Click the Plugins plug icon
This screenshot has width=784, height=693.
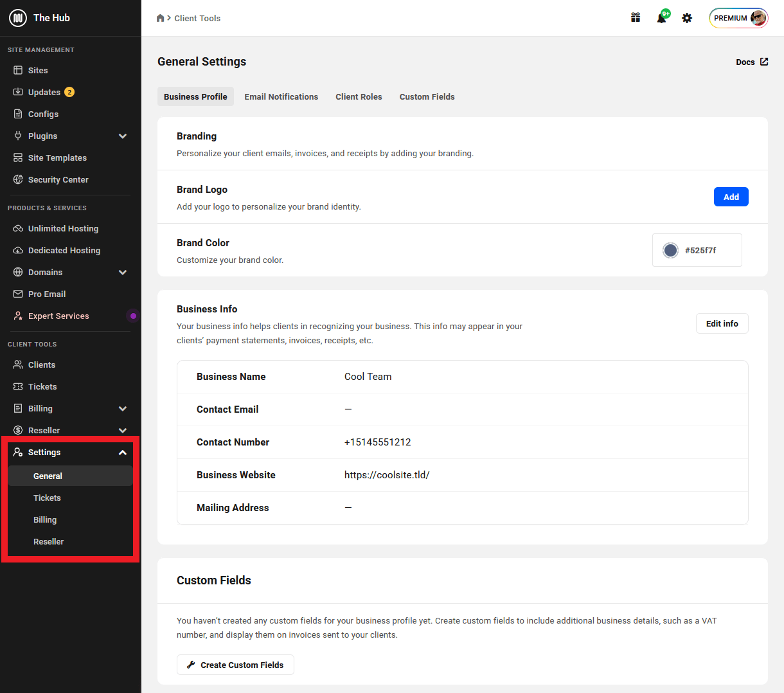18,136
